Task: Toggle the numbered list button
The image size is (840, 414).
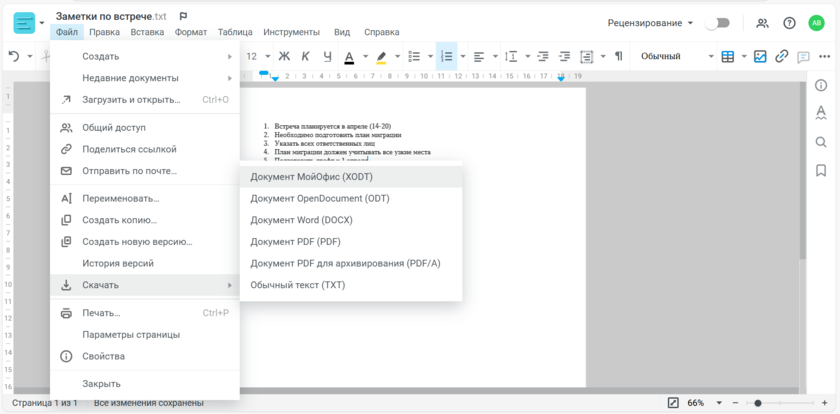Action: (x=446, y=57)
